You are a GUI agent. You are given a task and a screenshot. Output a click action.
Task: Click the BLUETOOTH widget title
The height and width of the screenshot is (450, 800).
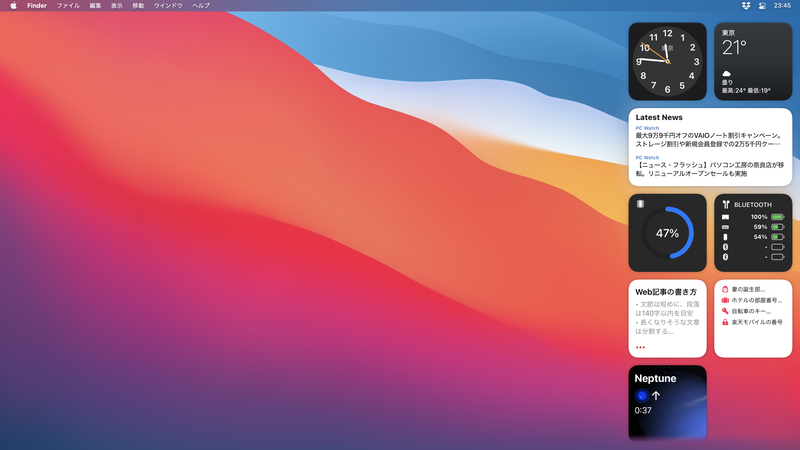(x=753, y=205)
